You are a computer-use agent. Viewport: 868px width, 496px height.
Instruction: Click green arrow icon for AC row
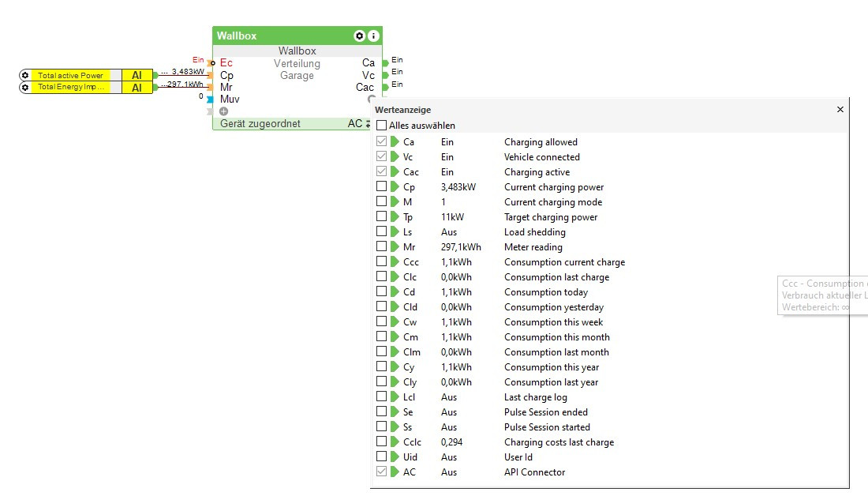[395, 472]
